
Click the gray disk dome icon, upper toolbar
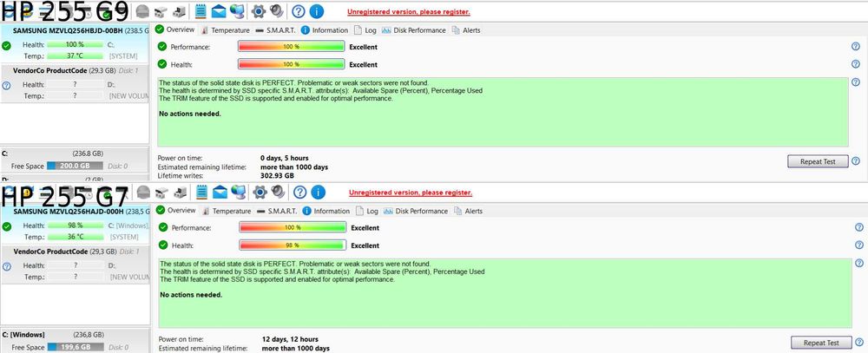click(x=142, y=11)
